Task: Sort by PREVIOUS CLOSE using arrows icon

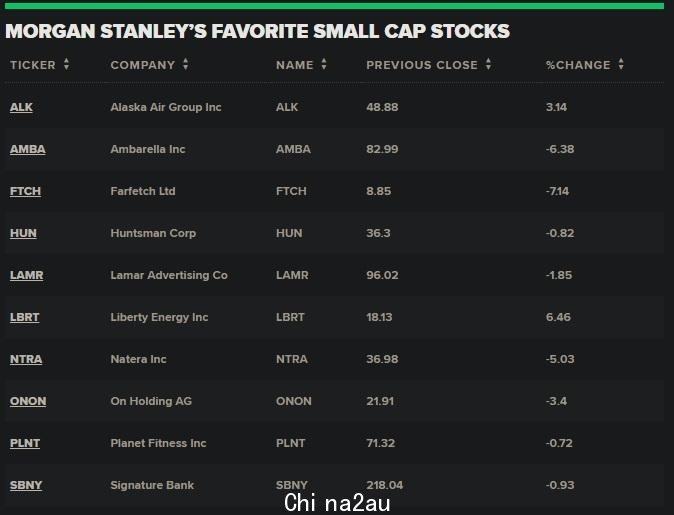Action: [x=488, y=64]
